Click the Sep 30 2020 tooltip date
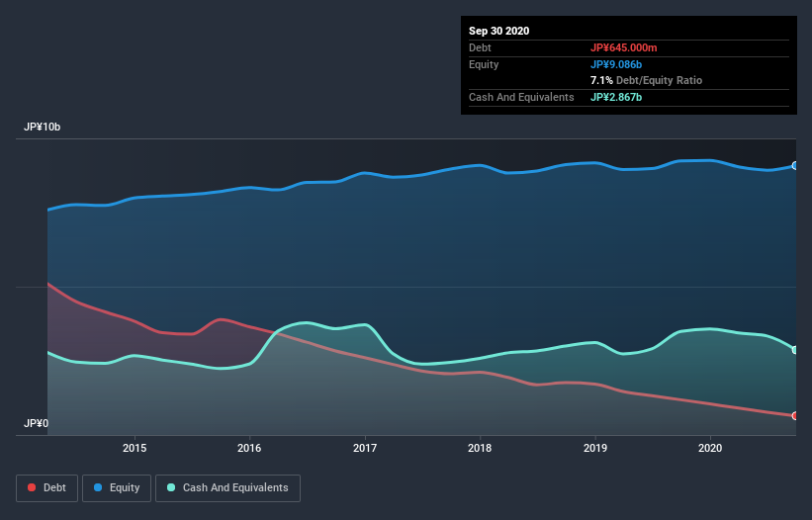 click(499, 31)
